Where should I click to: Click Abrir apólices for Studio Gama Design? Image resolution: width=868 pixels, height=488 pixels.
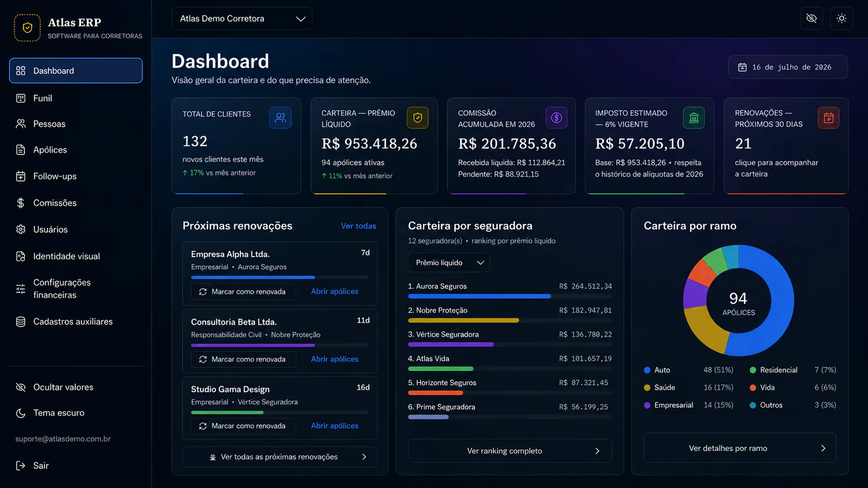pos(335,426)
